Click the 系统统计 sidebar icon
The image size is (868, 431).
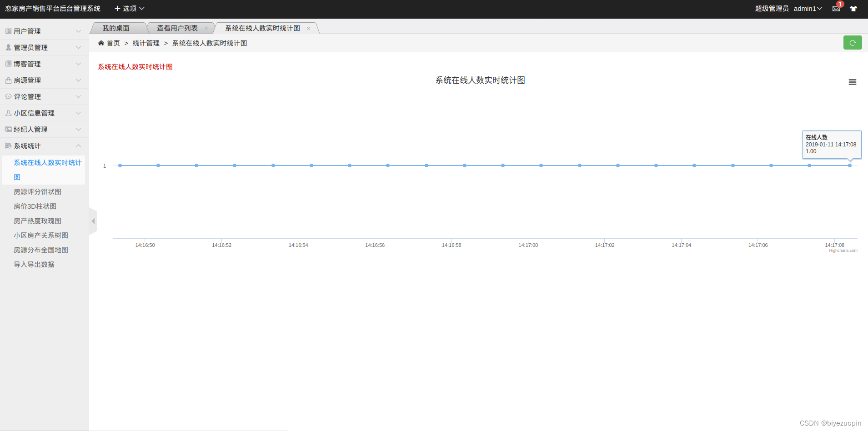click(8, 145)
